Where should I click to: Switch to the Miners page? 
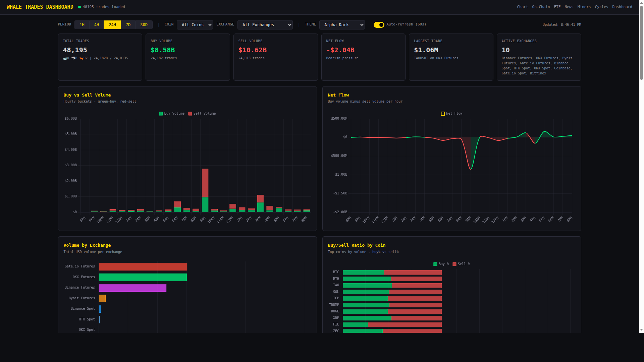coord(584,7)
